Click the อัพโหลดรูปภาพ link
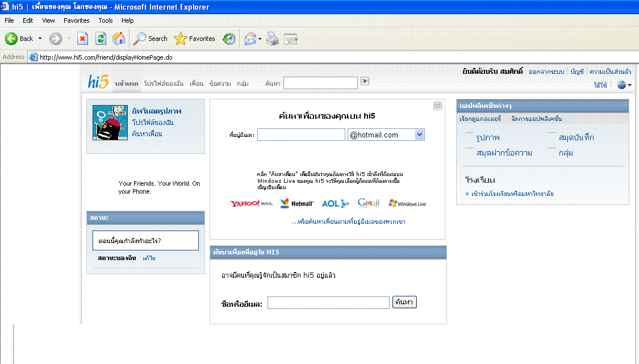This screenshot has height=364, width=639. 157,111
